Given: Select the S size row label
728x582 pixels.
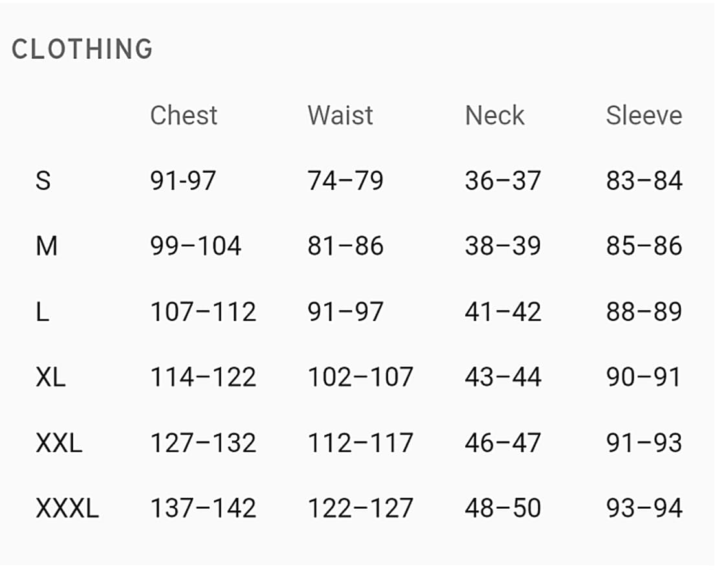Looking at the screenshot, I should (43, 180).
